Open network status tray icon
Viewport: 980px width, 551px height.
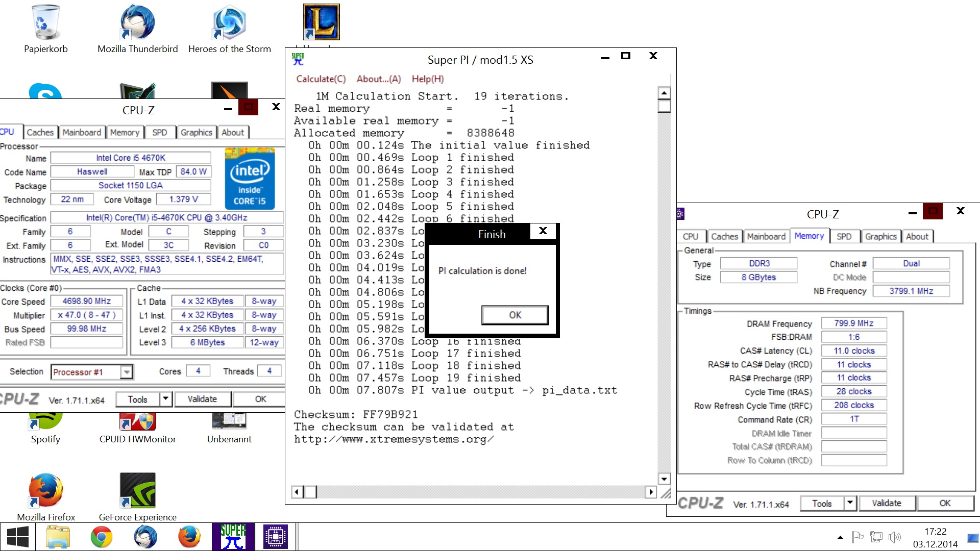[x=876, y=537]
